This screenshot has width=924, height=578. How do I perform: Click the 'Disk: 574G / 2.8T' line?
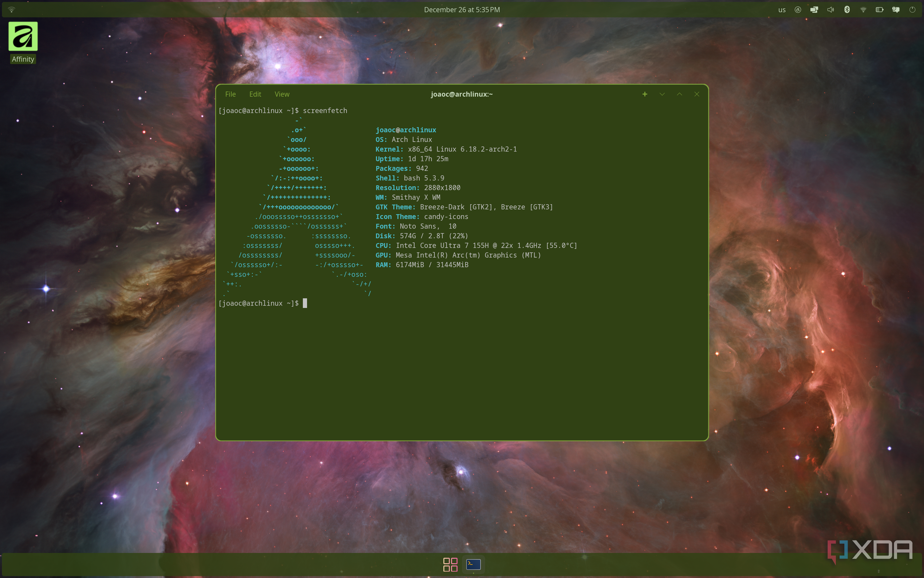[422, 236]
